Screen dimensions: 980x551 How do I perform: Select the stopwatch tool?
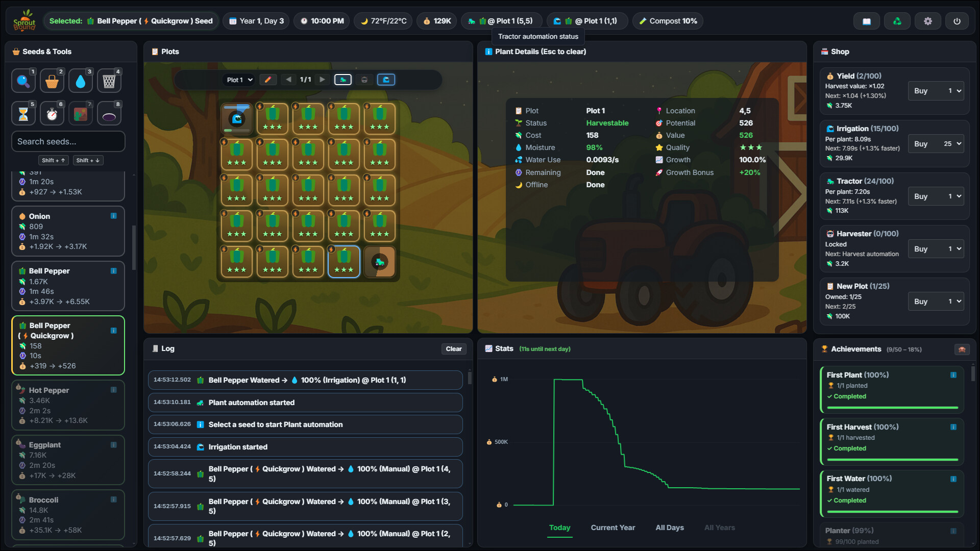coord(52,114)
